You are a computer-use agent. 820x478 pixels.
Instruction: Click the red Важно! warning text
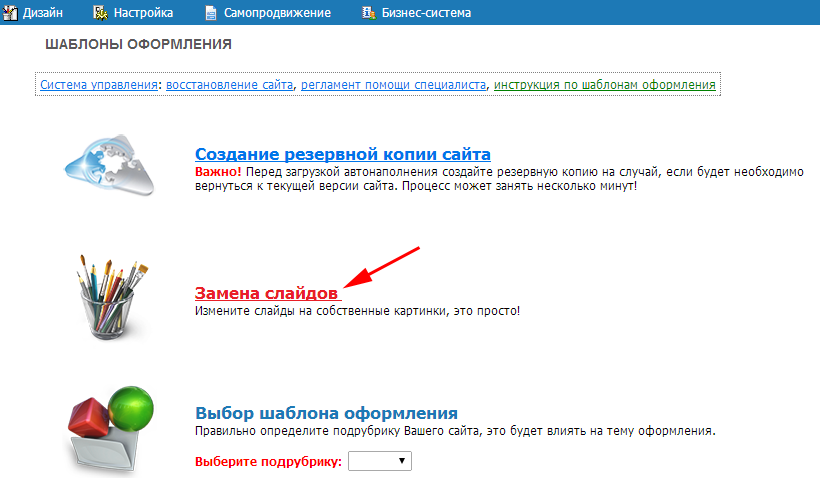218,172
